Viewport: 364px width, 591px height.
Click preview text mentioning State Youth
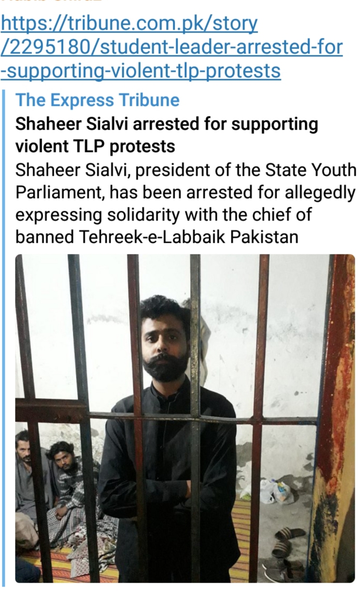(186, 170)
